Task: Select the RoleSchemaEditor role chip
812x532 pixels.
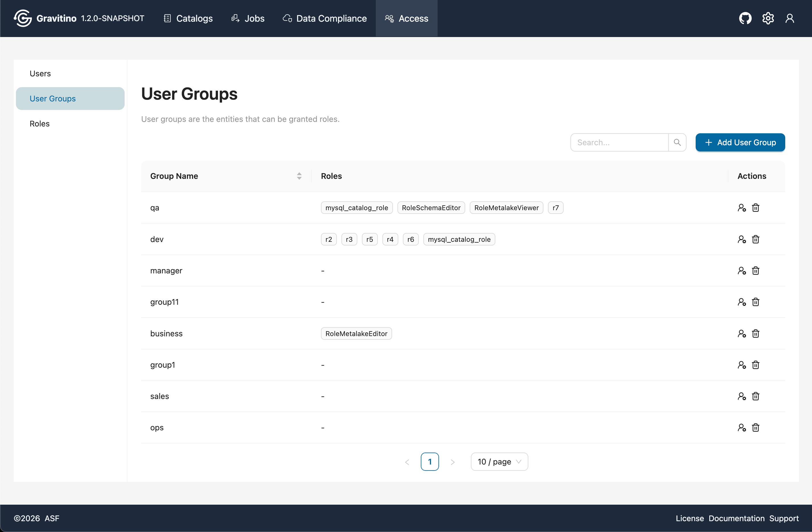Action: (431, 207)
